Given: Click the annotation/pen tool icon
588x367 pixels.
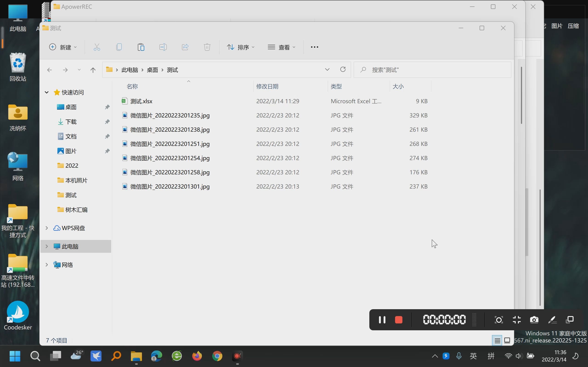Looking at the screenshot, I should point(552,320).
